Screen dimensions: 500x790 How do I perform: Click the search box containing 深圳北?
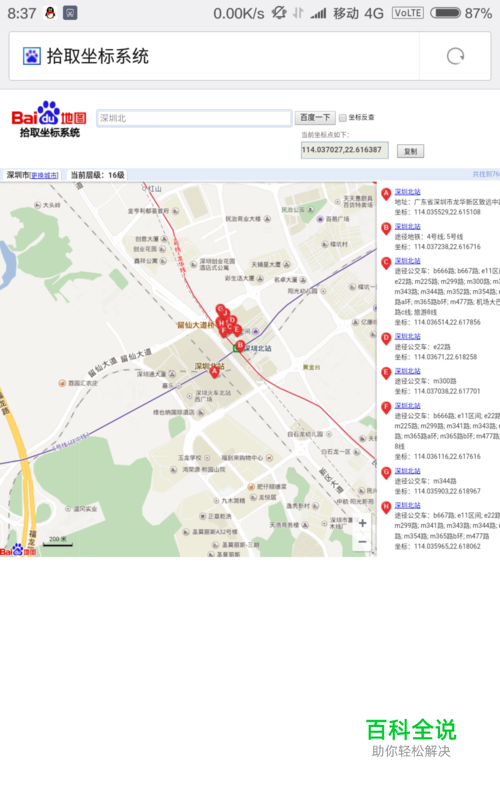pyautogui.click(x=194, y=118)
